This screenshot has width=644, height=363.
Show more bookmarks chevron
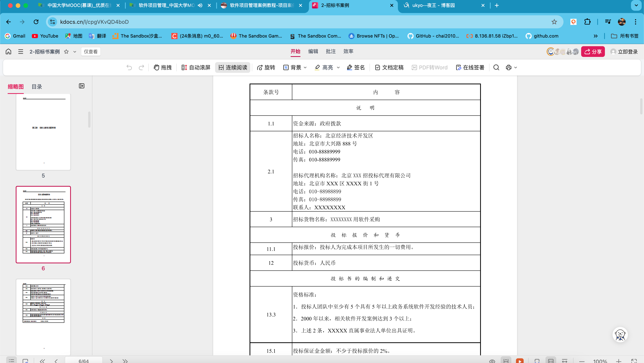tap(596, 36)
